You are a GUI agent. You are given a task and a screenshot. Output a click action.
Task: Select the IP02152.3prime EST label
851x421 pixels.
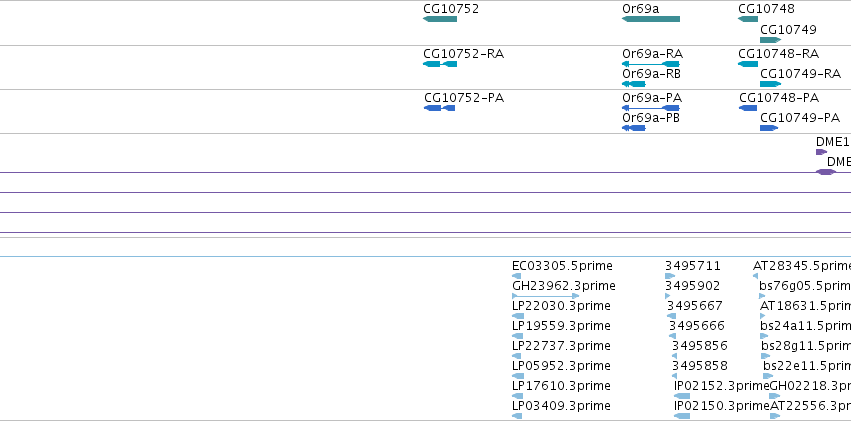[722, 386]
